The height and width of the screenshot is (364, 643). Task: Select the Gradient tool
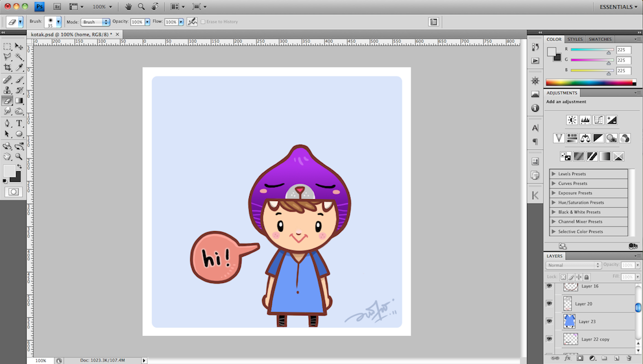[19, 101]
